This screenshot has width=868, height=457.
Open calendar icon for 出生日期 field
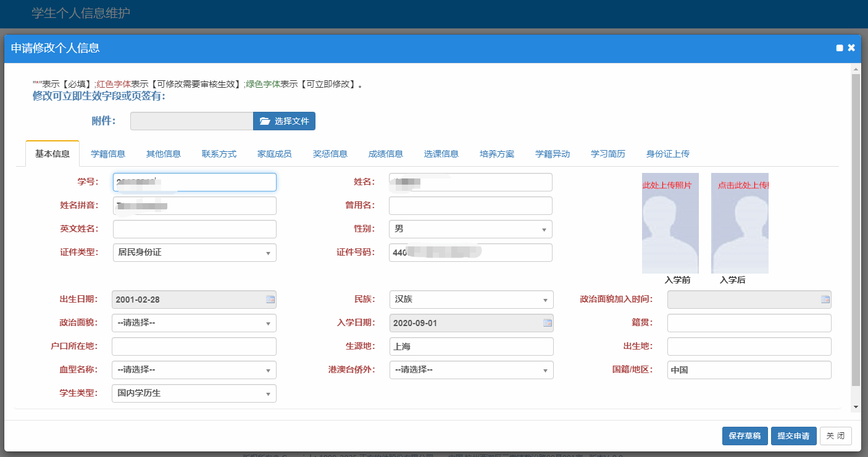tap(270, 300)
